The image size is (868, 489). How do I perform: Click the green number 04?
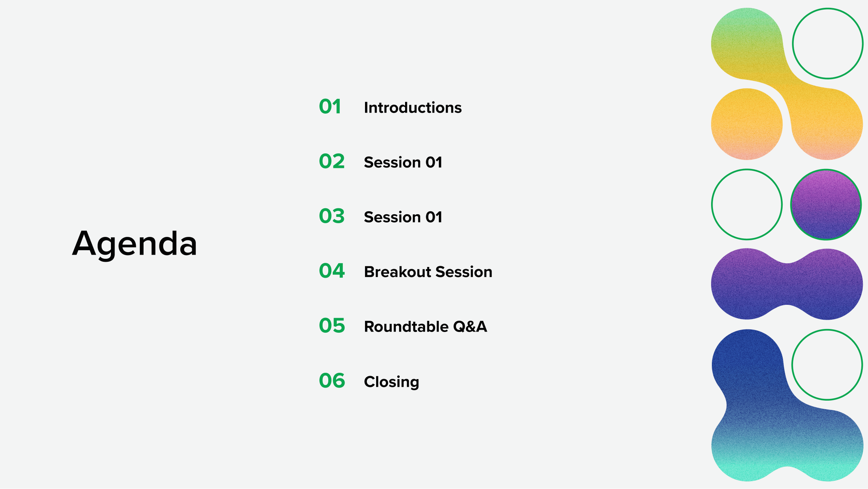coord(332,271)
